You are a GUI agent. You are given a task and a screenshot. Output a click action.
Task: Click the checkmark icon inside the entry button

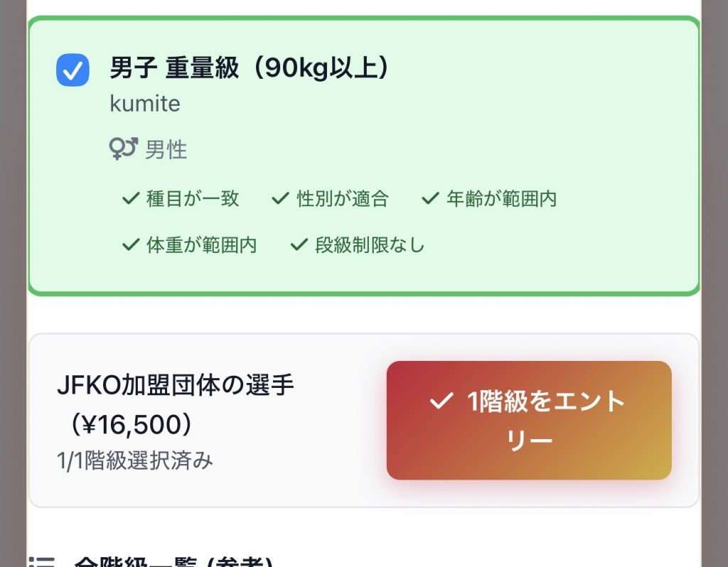point(441,401)
